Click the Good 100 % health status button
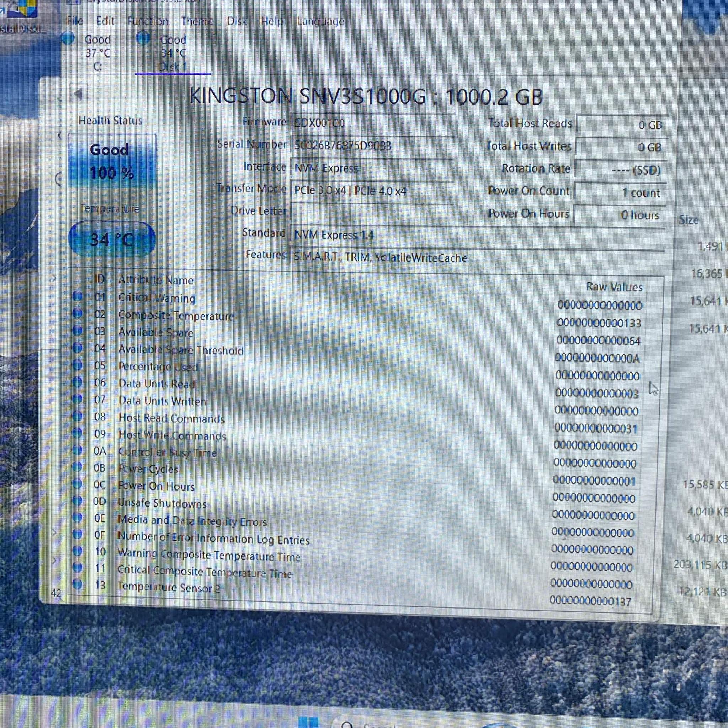The image size is (728, 728). (112, 161)
